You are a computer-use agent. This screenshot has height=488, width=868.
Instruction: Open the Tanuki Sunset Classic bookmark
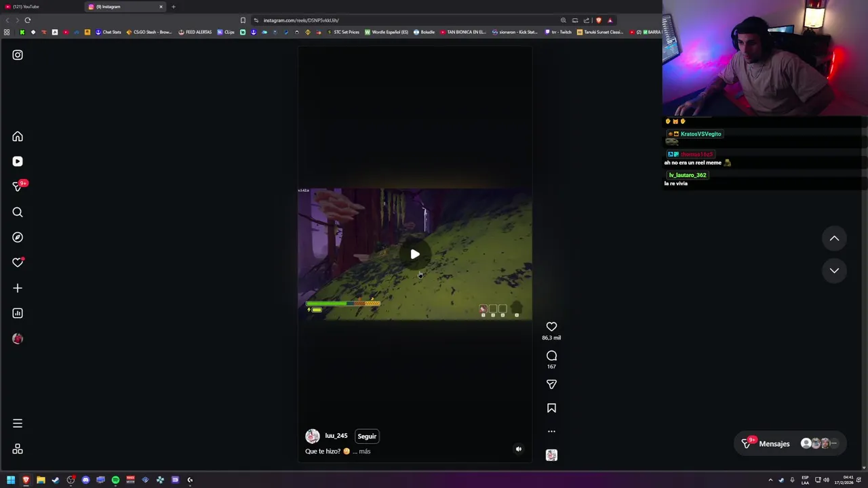600,32
